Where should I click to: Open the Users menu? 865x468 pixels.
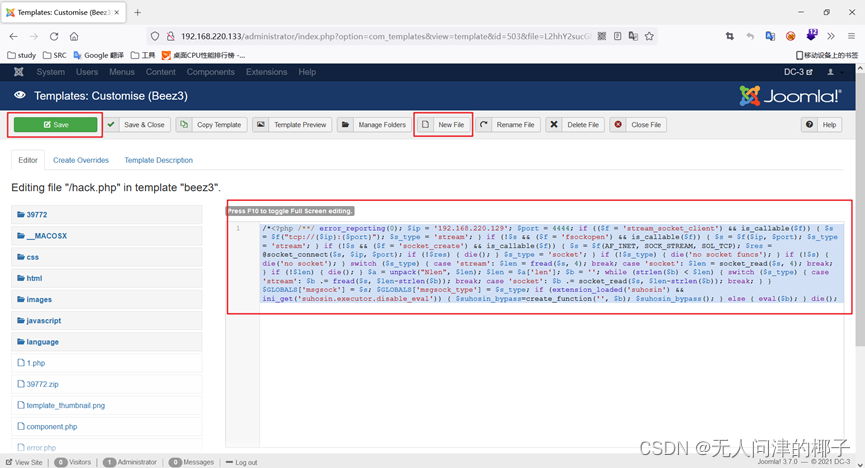point(87,72)
